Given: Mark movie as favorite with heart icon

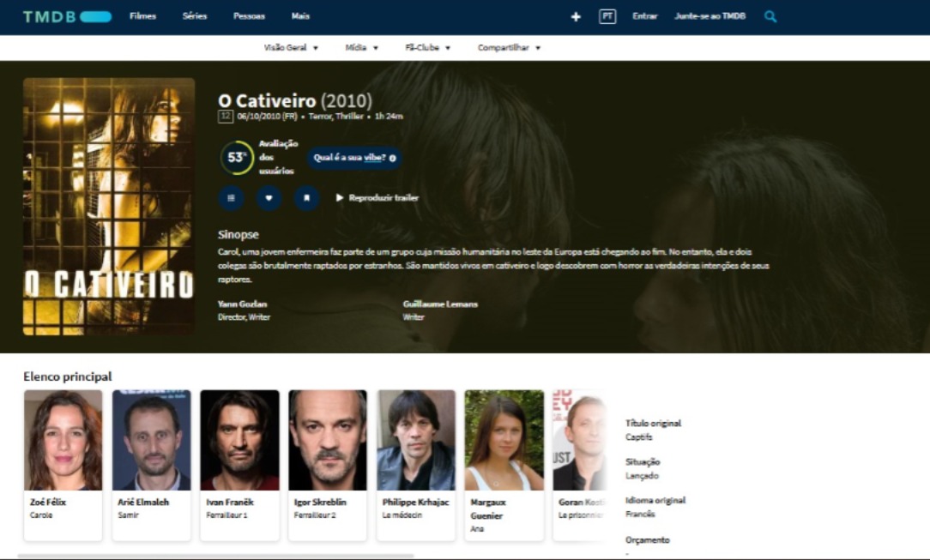Looking at the screenshot, I should tap(269, 197).
